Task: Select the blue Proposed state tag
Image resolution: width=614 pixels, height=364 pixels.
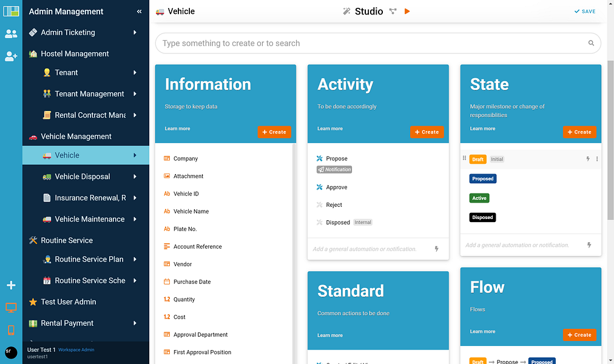Action: click(x=483, y=178)
